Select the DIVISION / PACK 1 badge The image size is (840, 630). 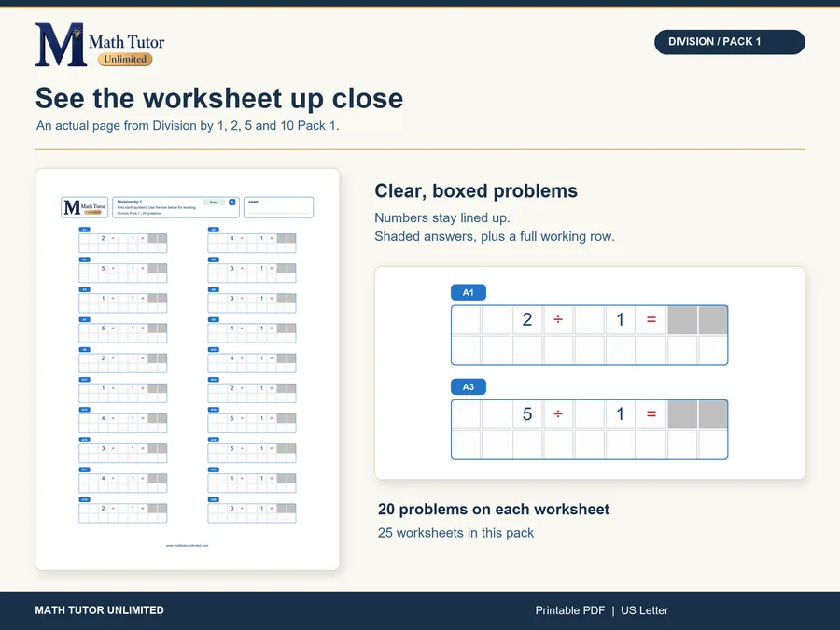pyautogui.click(x=729, y=42)
